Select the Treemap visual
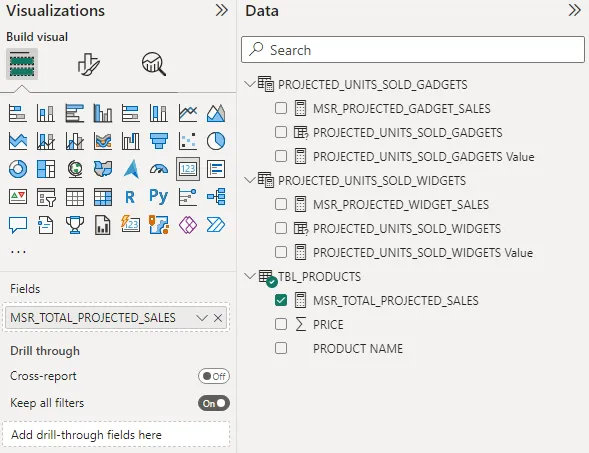589x453 pixels. pos(46,169)
